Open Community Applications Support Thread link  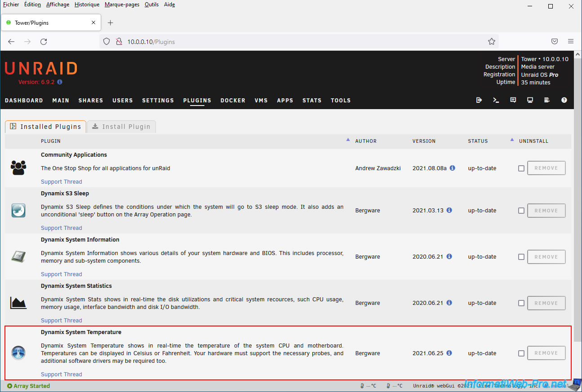[61, 182]
